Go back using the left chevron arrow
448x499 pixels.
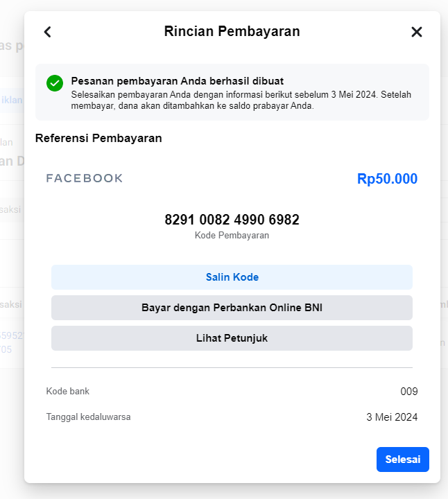click(x=47, y=32)
